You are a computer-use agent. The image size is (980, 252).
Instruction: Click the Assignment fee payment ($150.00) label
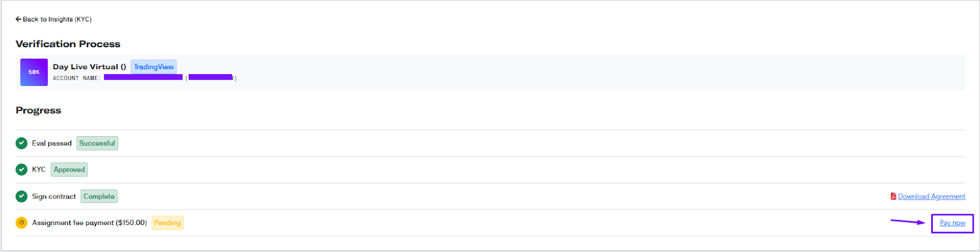click(89, 223)
